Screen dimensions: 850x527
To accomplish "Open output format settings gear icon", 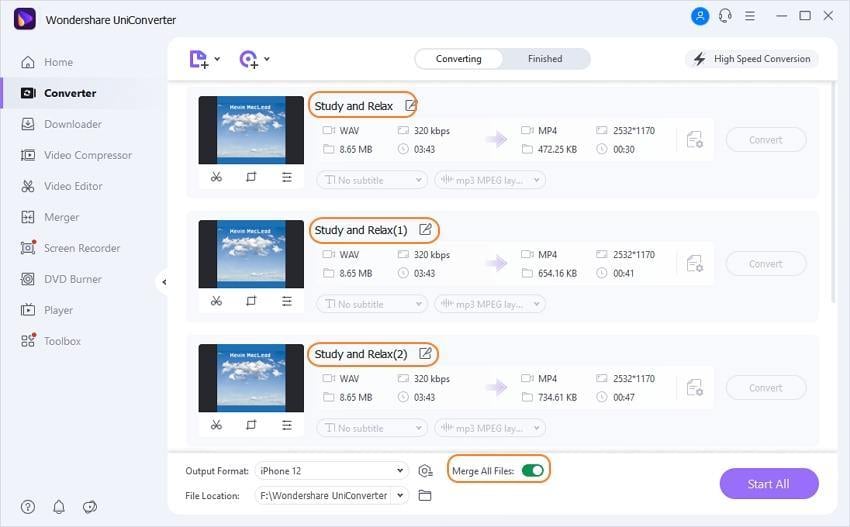I will point(425,471).
